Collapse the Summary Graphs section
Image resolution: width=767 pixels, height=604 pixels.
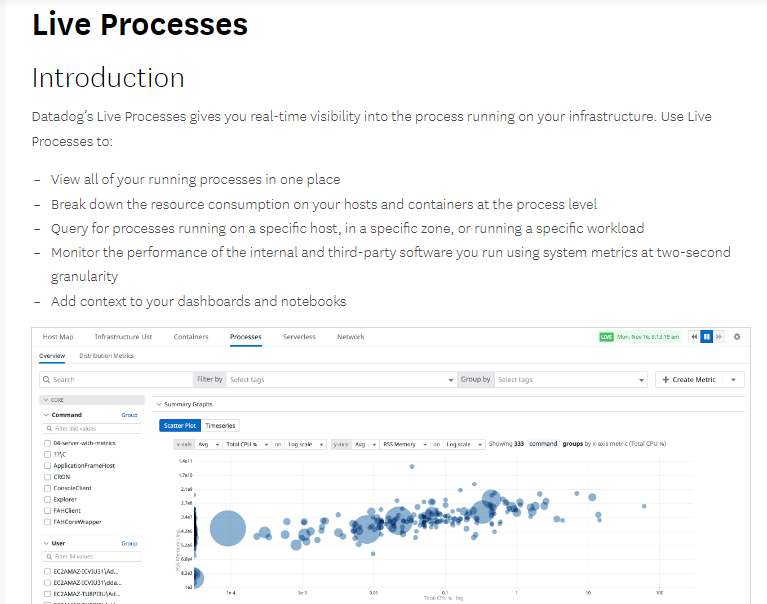[x=159, y=404]
